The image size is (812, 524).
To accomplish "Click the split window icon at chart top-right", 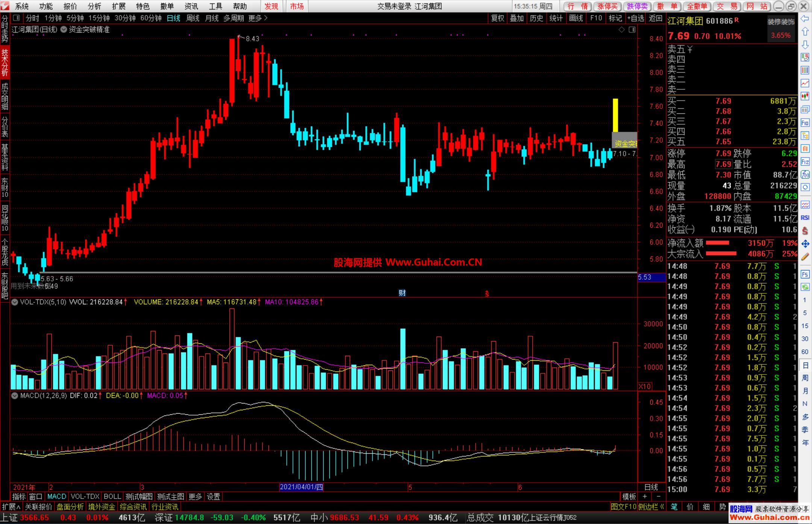I will click(632, 29).
